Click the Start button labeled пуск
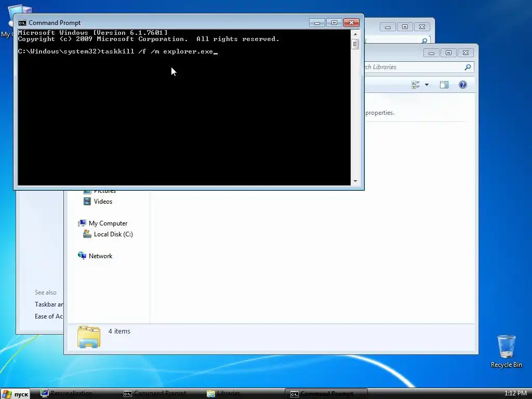This screenshot has height=399, width=532. point(15,394)
